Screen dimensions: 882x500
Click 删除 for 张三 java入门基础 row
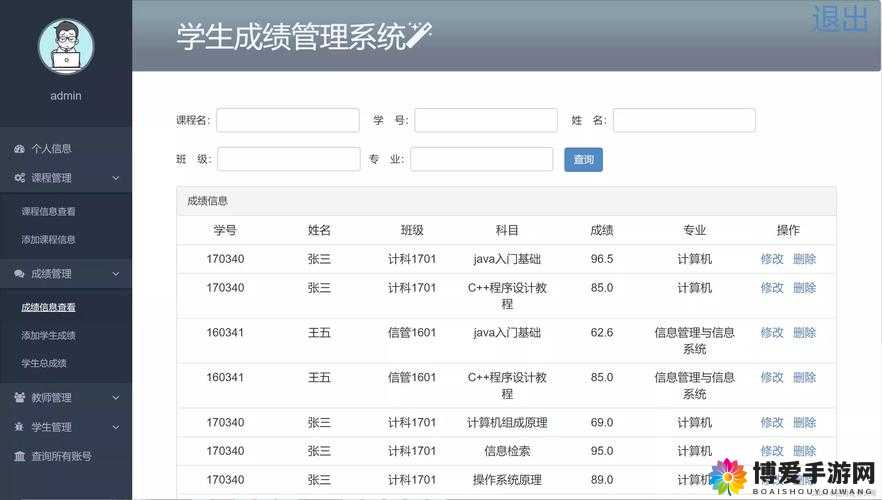click(x=804, y=259)
